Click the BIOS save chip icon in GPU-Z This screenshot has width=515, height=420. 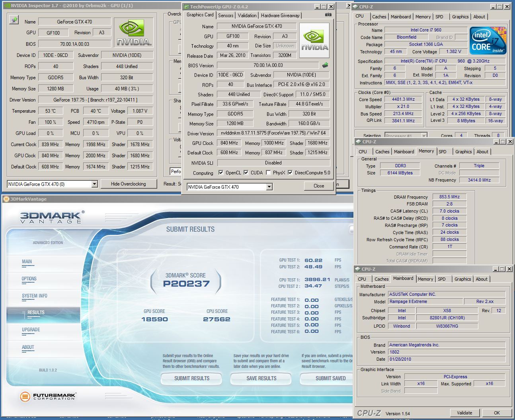[325, 65]
